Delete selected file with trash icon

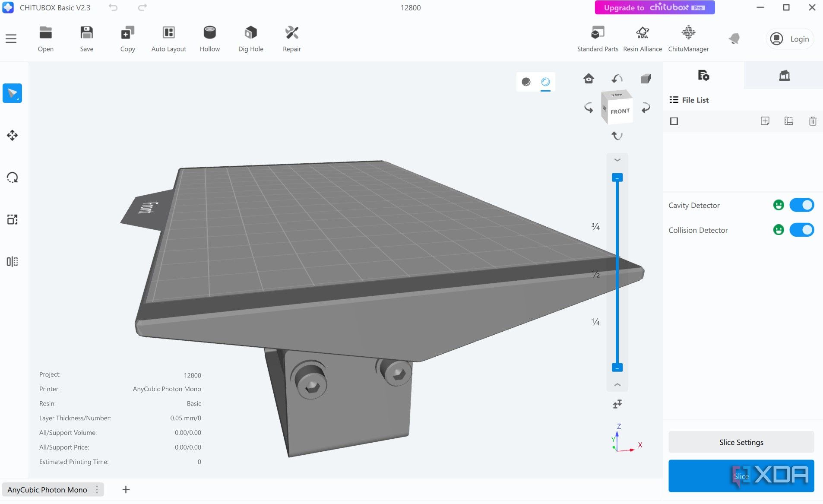click(812, 121)
